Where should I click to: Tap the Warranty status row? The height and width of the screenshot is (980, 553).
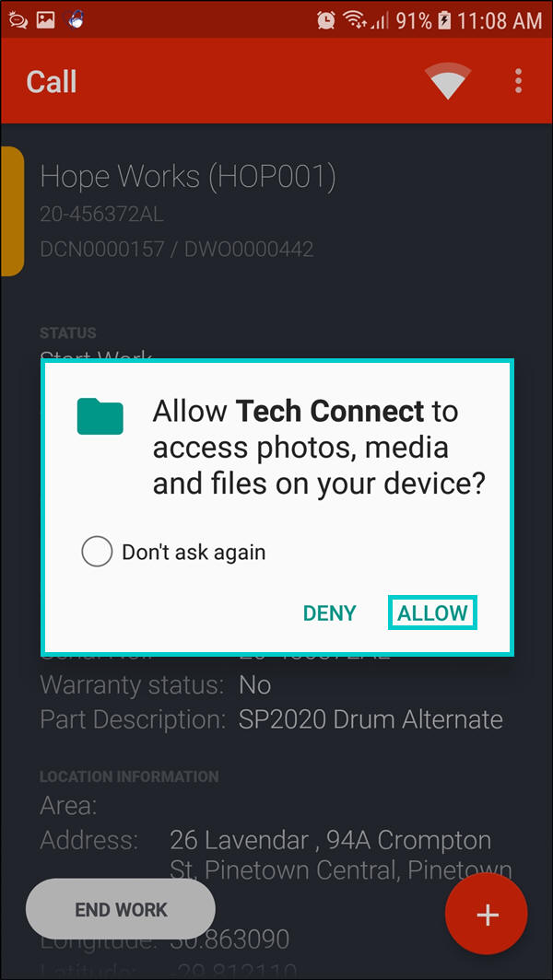tap(155, 685)
